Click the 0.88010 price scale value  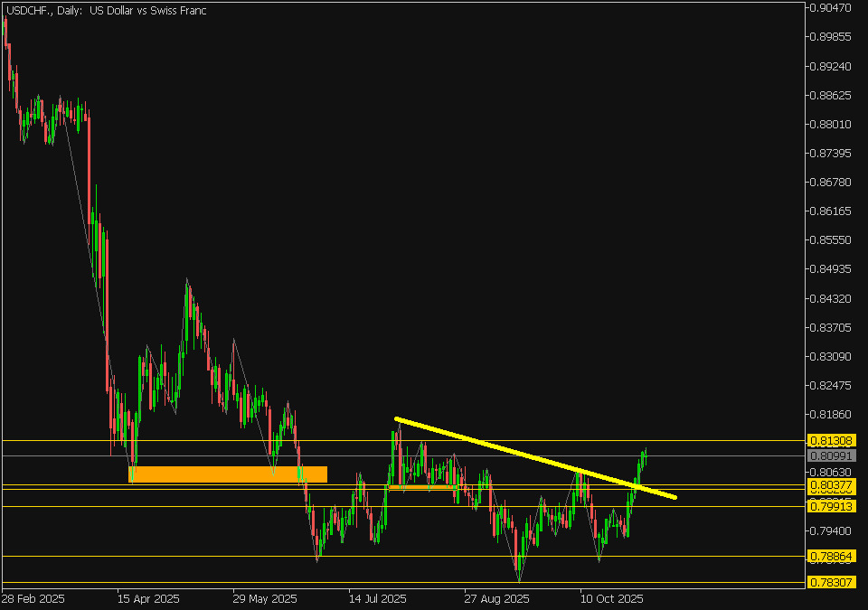point(830,124)
